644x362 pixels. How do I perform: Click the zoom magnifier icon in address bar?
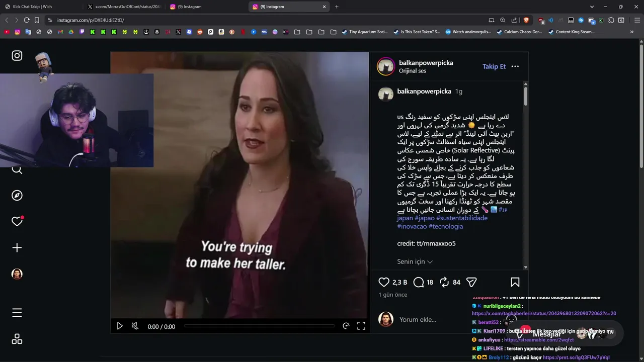pyautogui.click(x=503, y=20)
